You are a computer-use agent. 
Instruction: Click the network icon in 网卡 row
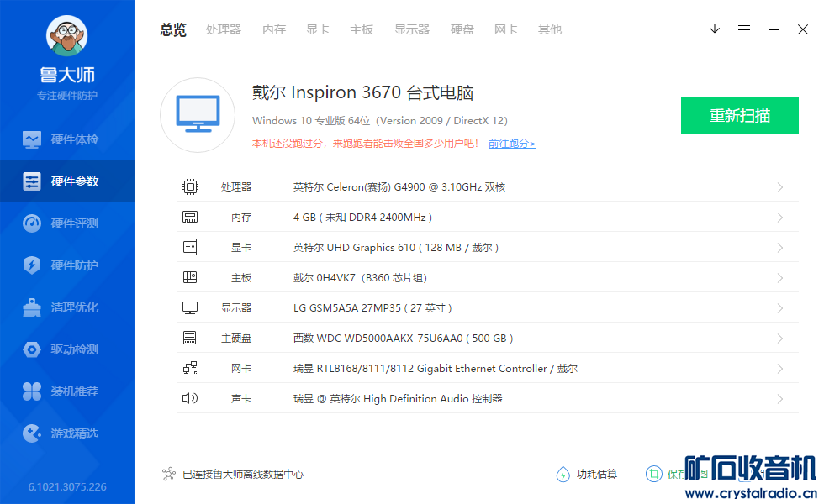(x=190, y=368)
